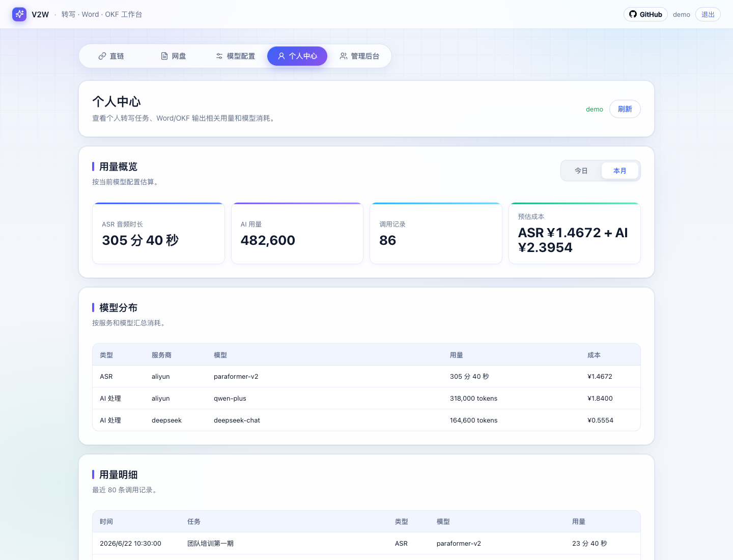Viewport: 733px width, 560px height.
Task: Switch to the 模型配置 tab
Action: tap(235, 56)
